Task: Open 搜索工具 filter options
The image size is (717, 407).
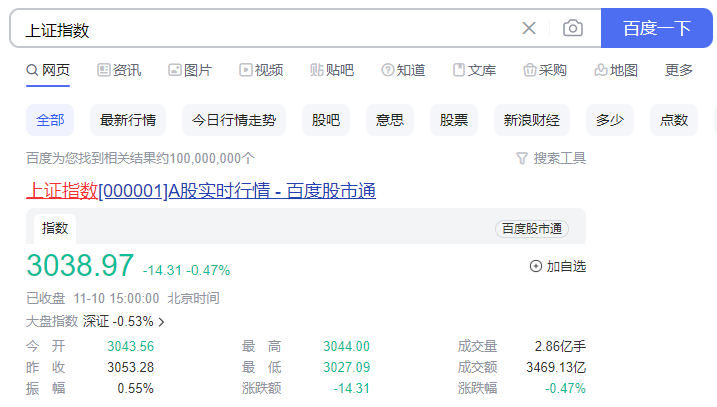Action: (x=551, y=158)
